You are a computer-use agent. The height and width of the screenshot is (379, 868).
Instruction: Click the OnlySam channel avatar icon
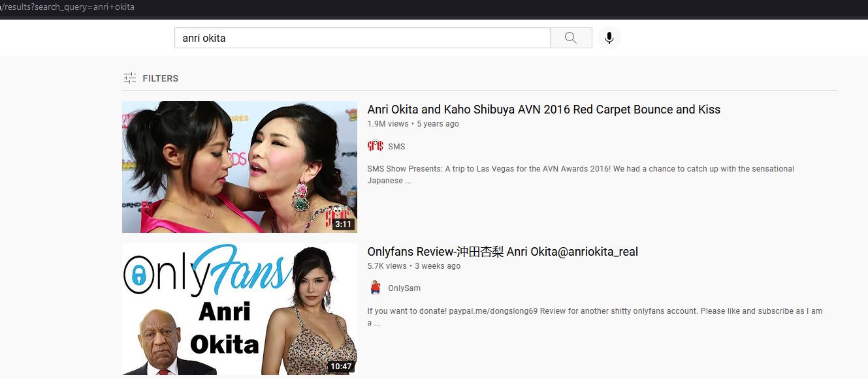click(375, 288)
